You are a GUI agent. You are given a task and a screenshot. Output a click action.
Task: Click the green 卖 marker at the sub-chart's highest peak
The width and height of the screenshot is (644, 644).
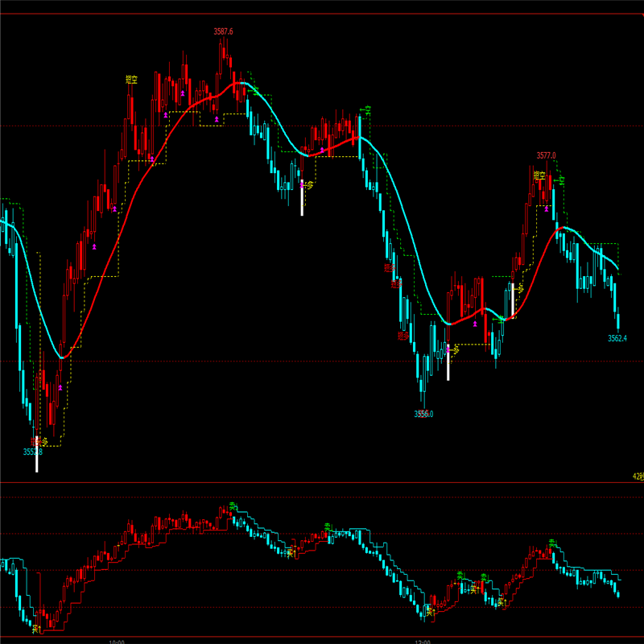tap(233, 506)
